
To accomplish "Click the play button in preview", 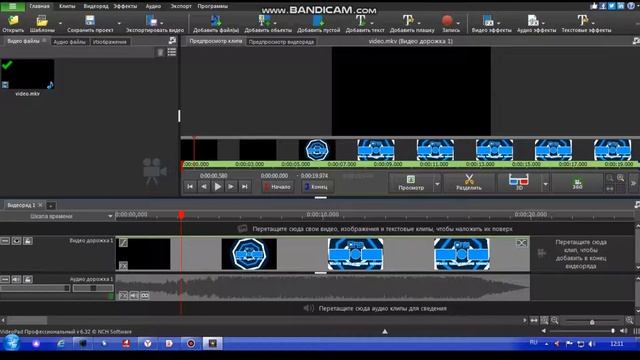I will click(x=218, y=187).
